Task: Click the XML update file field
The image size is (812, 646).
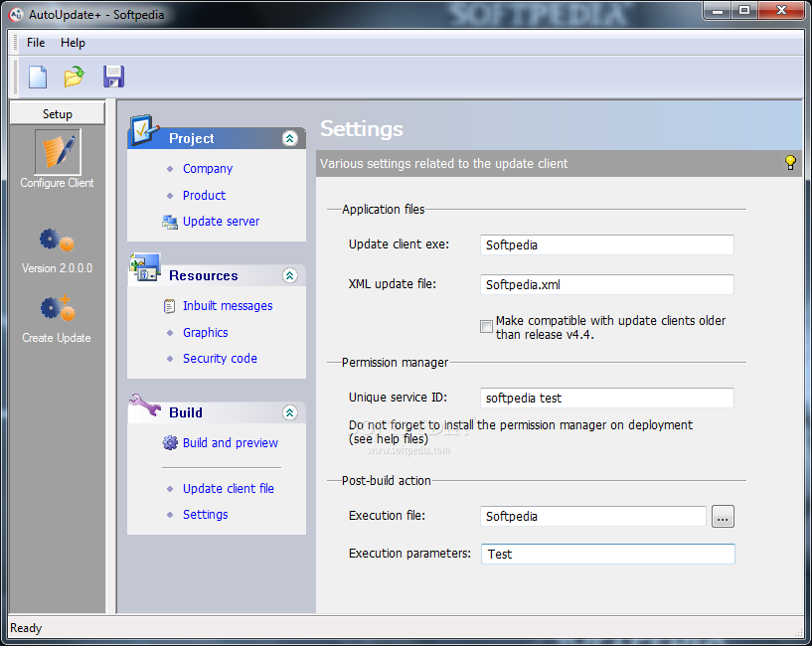Action: 606,285
